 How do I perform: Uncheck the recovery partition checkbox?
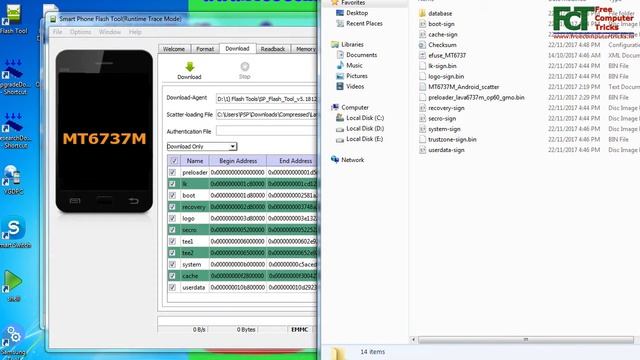173,207
